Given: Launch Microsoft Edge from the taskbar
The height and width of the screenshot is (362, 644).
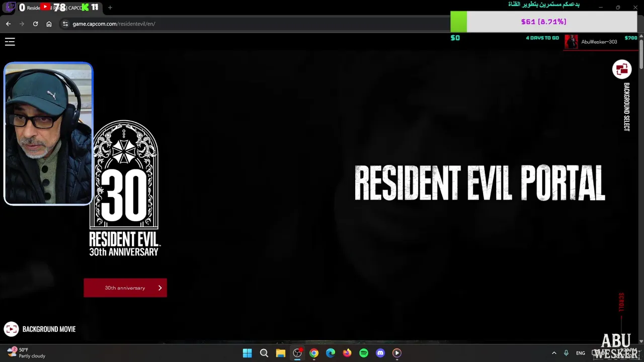Looking at the screenshot, I should [x=331, y=353].
